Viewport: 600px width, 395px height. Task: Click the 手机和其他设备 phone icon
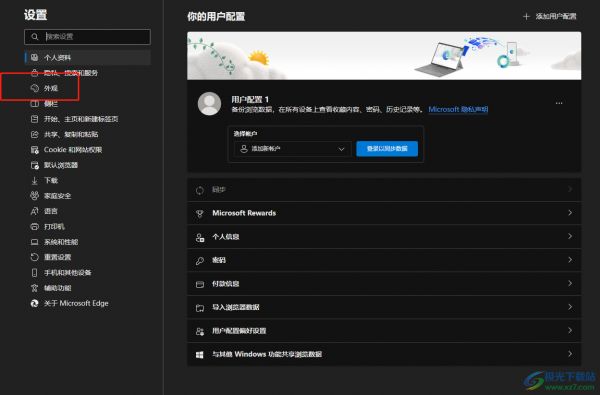(x=34, y=273)
